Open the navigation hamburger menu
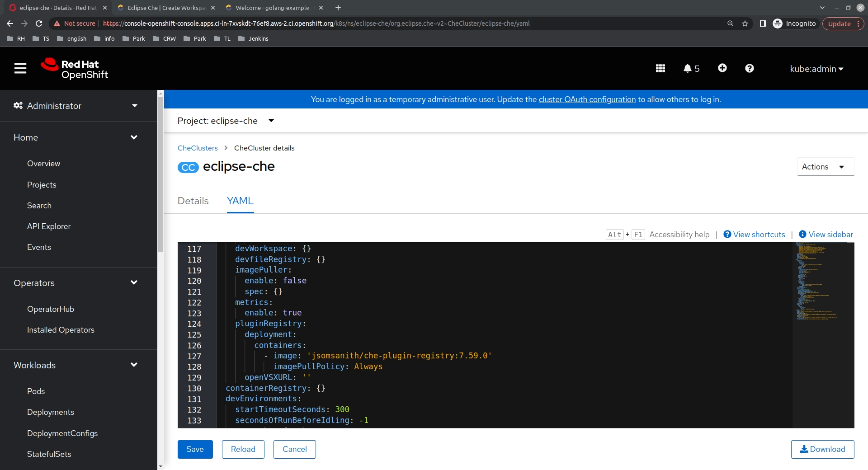 coord(20,68)
